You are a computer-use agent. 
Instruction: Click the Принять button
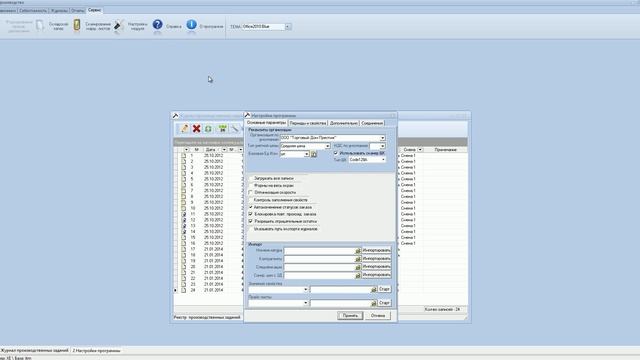[x=350, y=316]
